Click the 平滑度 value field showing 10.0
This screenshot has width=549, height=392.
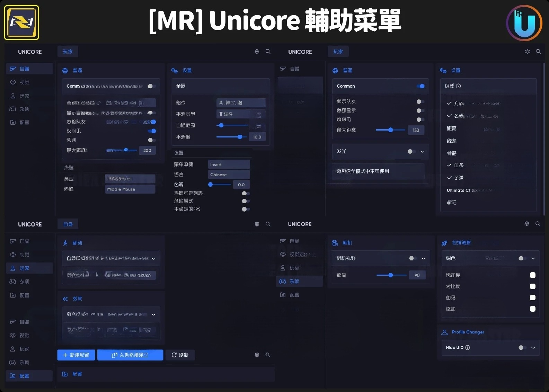pyautogui.click(x=257, y=137)
